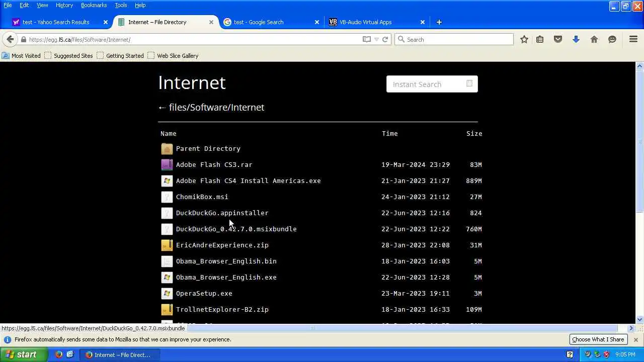644x362 pixels.
Task: Open Suggested Sites bookmark
Action: pyautogui.click(x=68, y=56)
